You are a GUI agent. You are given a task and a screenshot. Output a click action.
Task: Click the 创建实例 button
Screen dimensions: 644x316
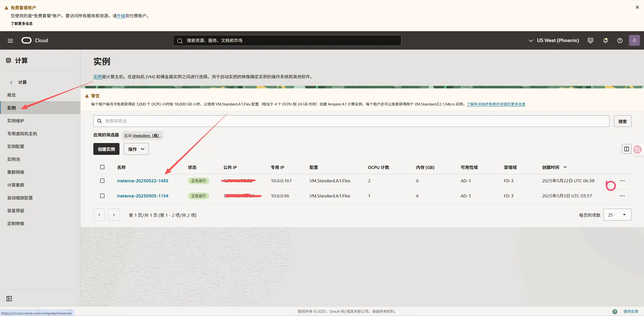point(106,149)
